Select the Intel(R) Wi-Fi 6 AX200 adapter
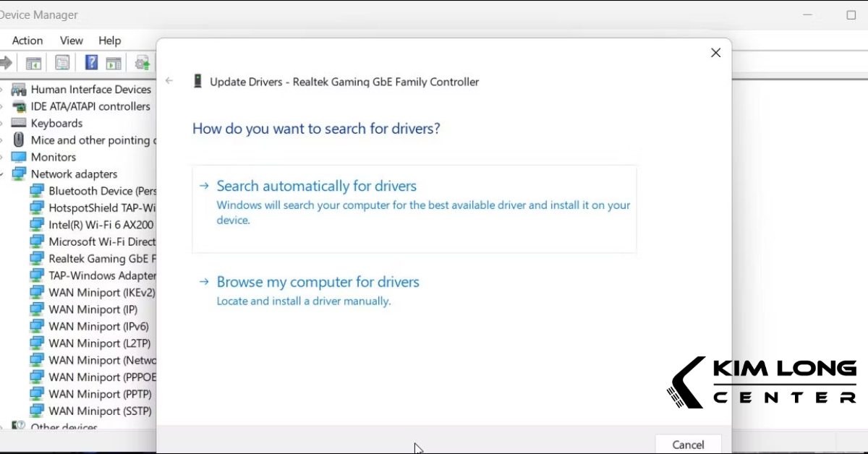Viewport: 868px width, 454px height. click(98, 224)
